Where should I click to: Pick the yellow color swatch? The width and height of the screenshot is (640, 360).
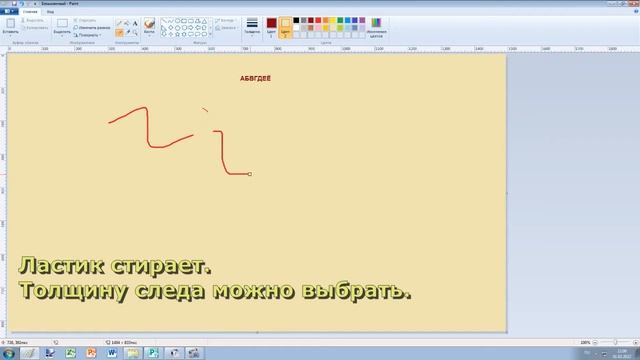pos(333,20)
